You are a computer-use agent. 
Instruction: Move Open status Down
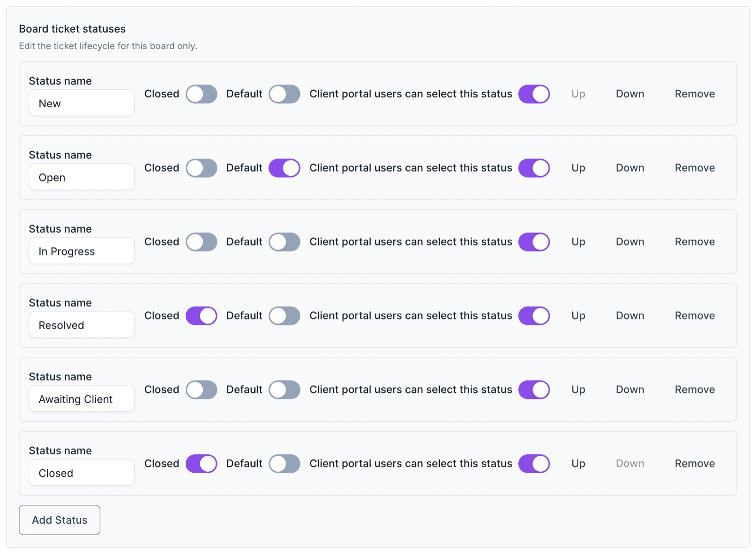[x=630, y=168]
